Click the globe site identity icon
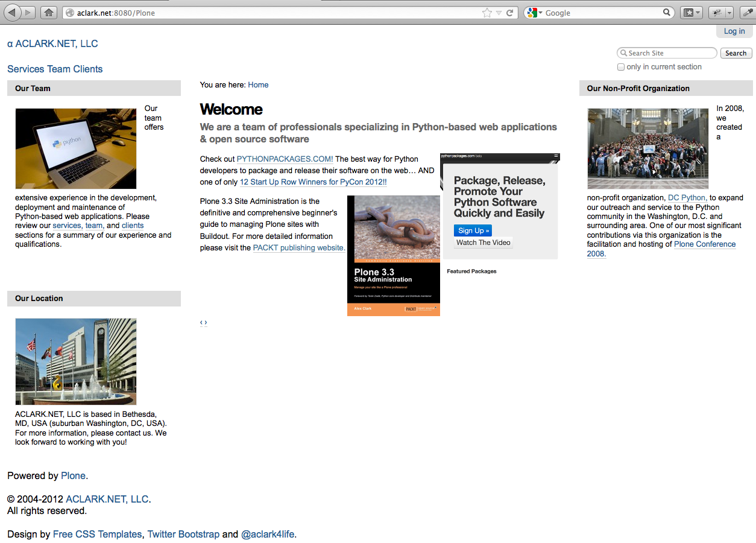 click(x=70, y=13)
